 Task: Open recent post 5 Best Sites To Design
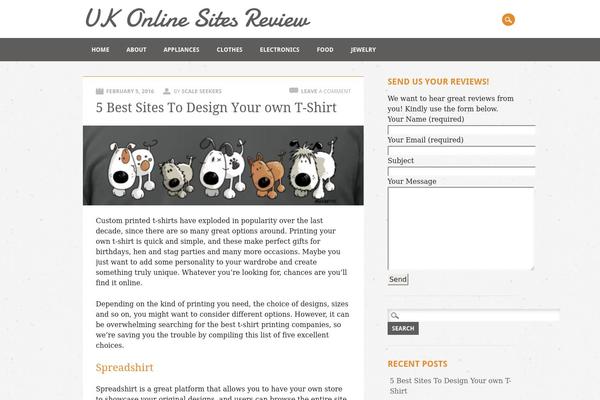pyautogui.click(x=450, y=386)
